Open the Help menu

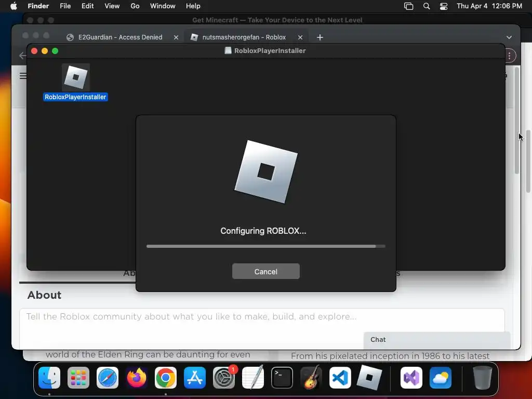[193, 6]
